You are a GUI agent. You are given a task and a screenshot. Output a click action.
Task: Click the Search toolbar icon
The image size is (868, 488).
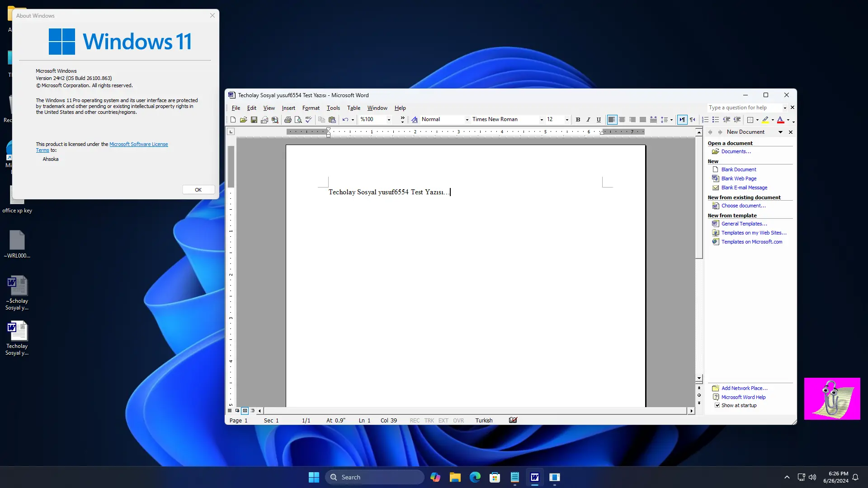click(275, 120)
